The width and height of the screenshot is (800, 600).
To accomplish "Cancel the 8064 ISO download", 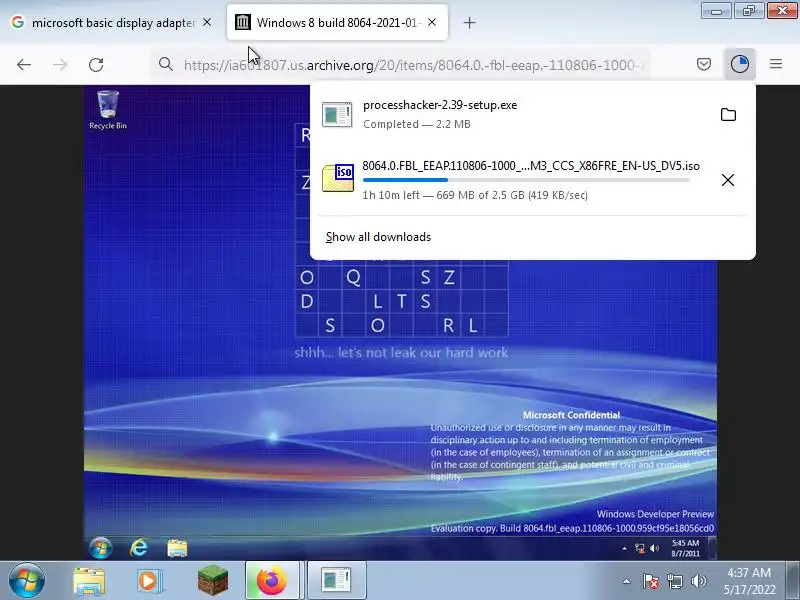I will [x=728, y=180].
